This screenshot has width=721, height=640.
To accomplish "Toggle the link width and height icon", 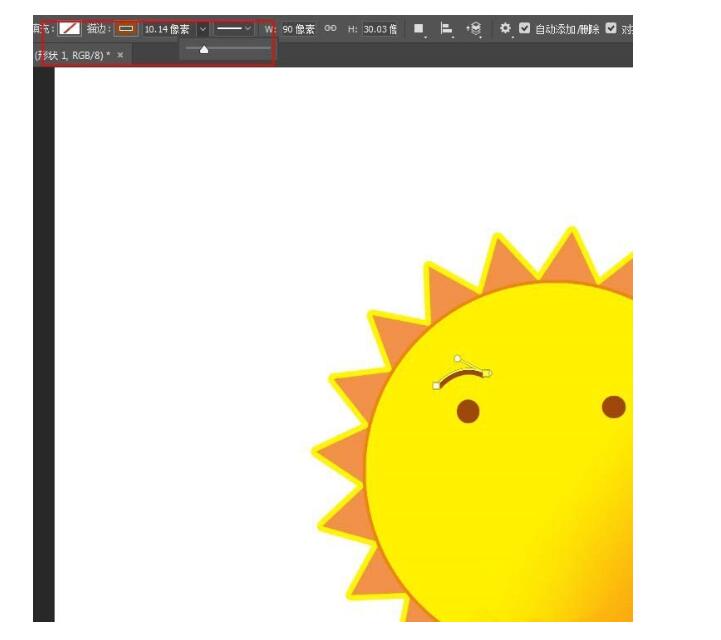I will click(x=330, y=29).
